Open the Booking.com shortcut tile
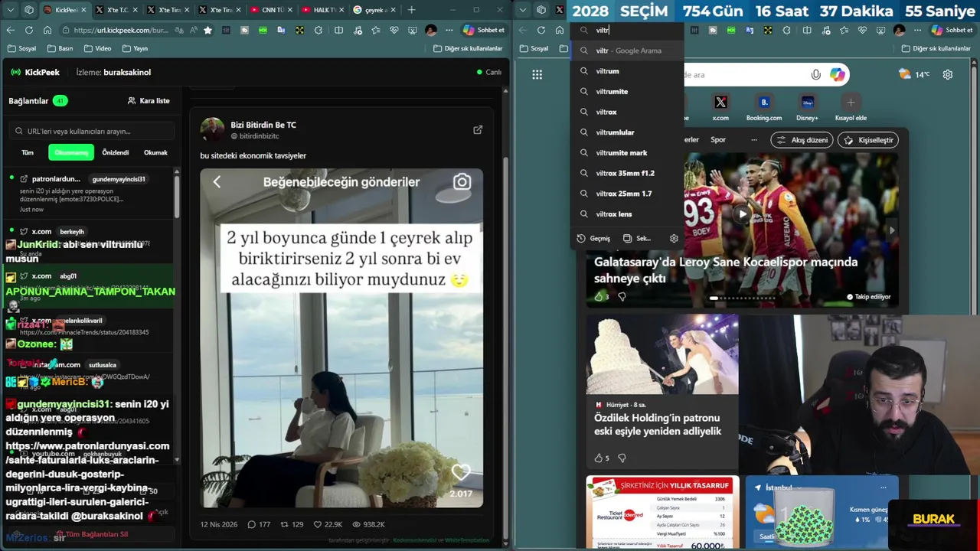Viewport: 980px width, 551px height. click(764, 107)
